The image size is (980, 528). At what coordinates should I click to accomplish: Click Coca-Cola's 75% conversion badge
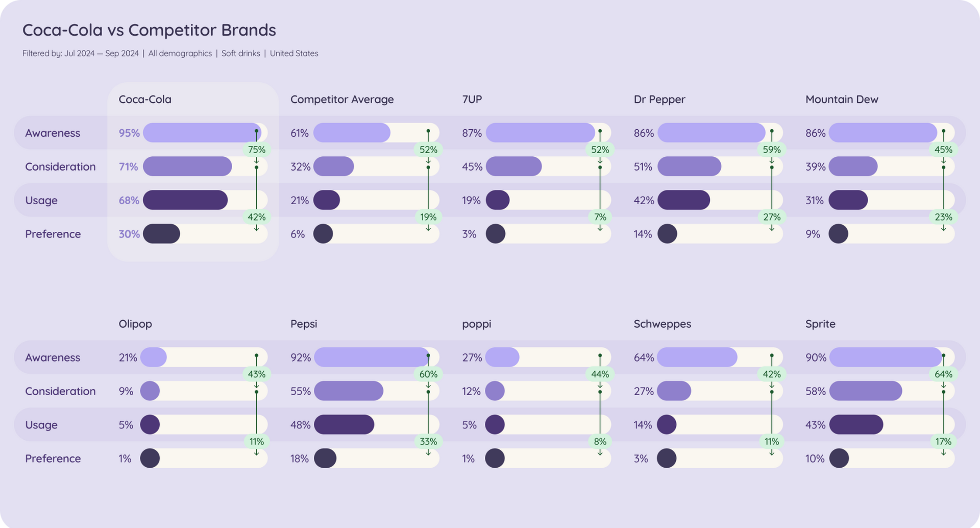click(x=256, y=150)
